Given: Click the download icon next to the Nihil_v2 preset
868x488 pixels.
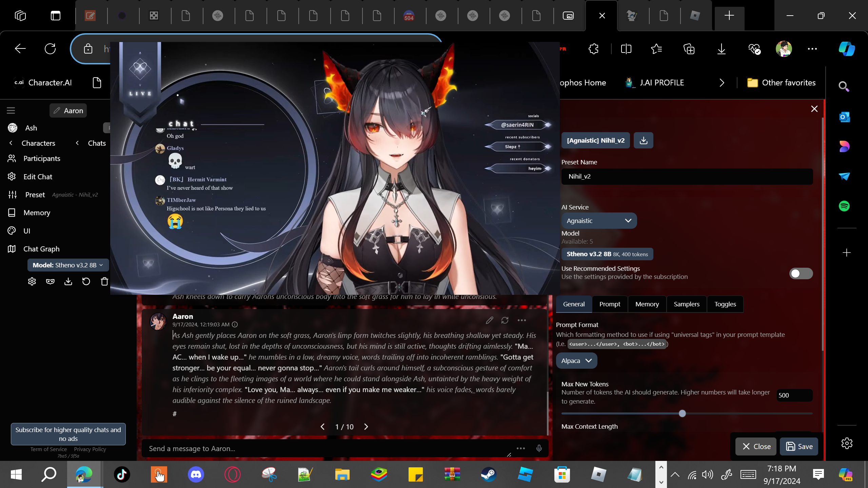Looking at the screenshot, I should (643, 140).
